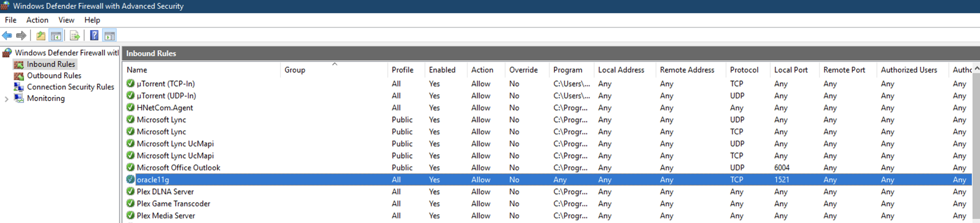Click the C:\Users\... program of µTorrent (TCP-In)
The height and width of the screenshot is (223, 980).
pyautogui.click(x=572, y=84)
